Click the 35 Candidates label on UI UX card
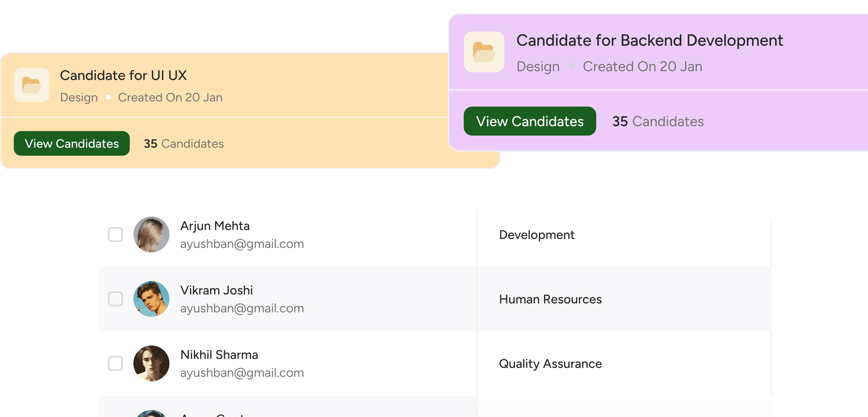Screen dimensions: 868x417 (184, 143)
